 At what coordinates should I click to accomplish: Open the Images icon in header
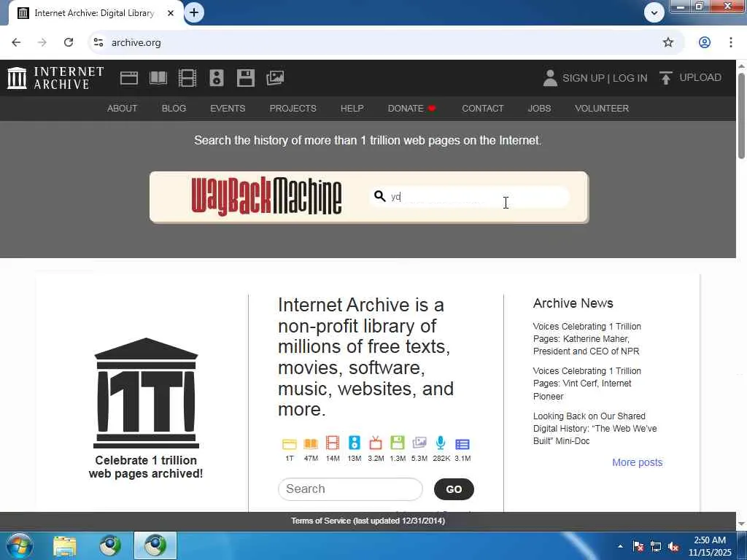pos(275,77)
